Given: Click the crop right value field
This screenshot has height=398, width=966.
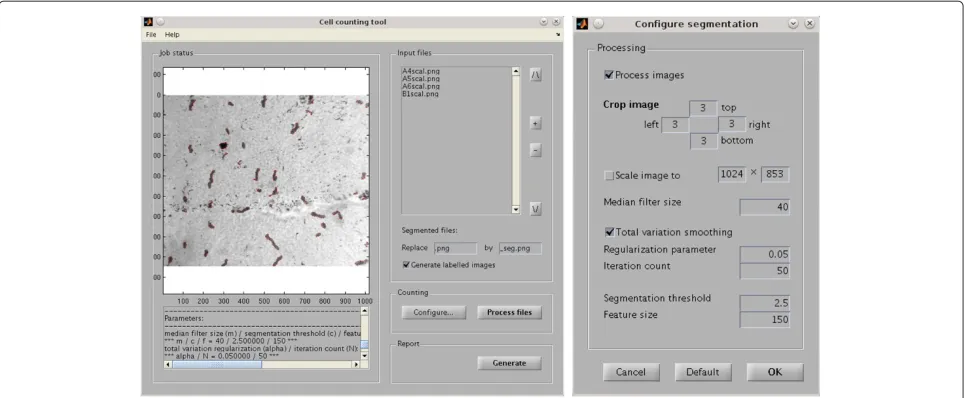Looking at the screenshot, I should tap(732, 124).
